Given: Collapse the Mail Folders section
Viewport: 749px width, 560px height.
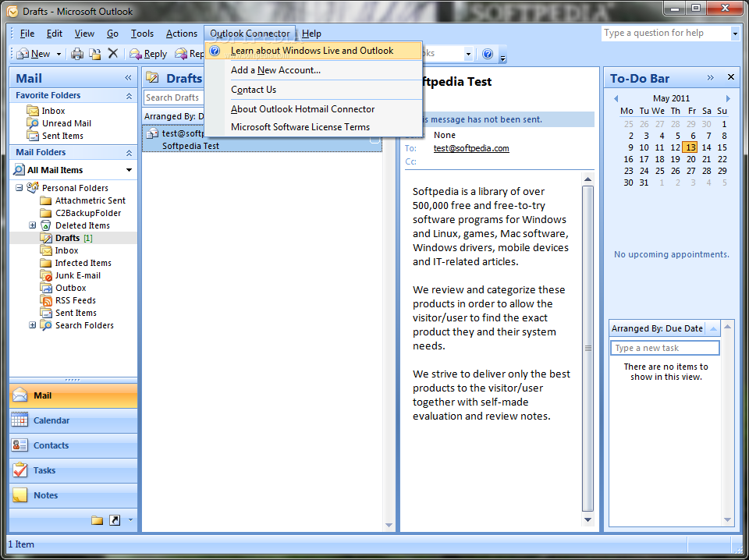Looking at the screenshot, I should tap(129, 153).
